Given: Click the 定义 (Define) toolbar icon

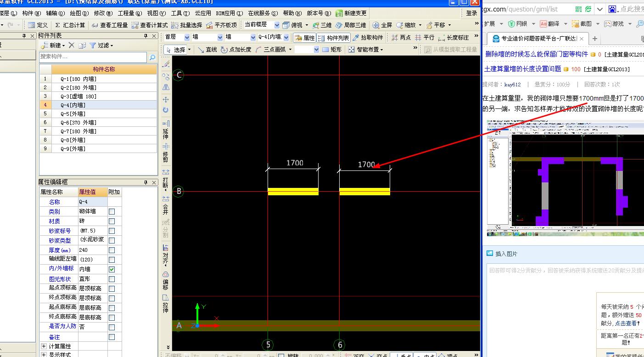Looking at the screenshot, I should pyautogui.click(x=38, y=25).
